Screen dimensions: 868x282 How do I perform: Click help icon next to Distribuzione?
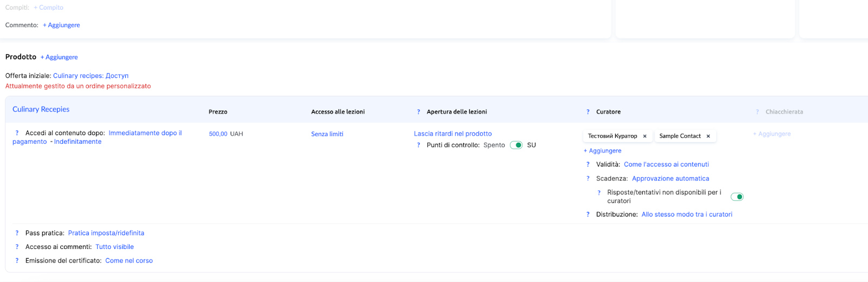[588, 215]
